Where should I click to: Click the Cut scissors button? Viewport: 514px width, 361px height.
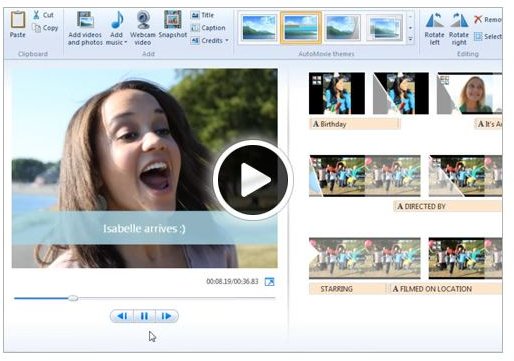click(43, 15)
